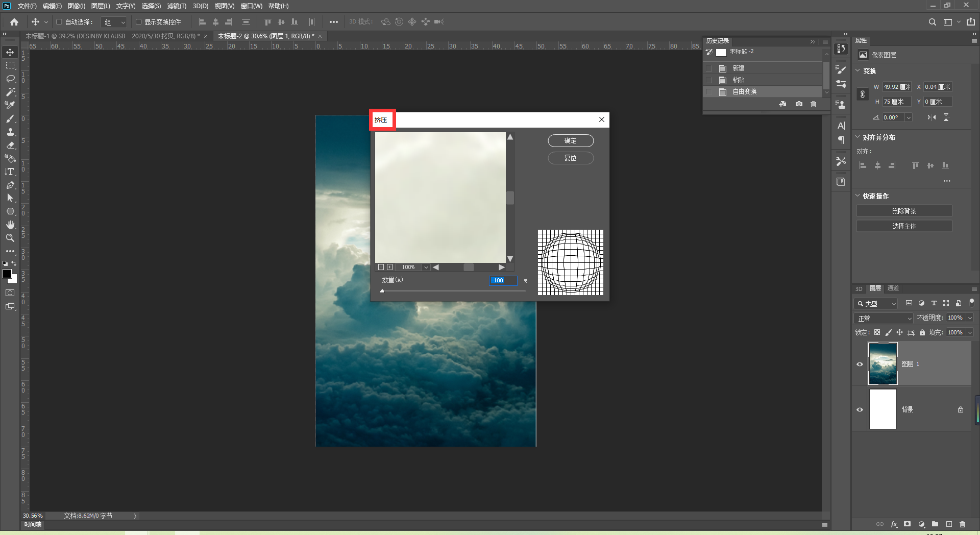Open the 图像(I) menu

[x=77, y=6]
